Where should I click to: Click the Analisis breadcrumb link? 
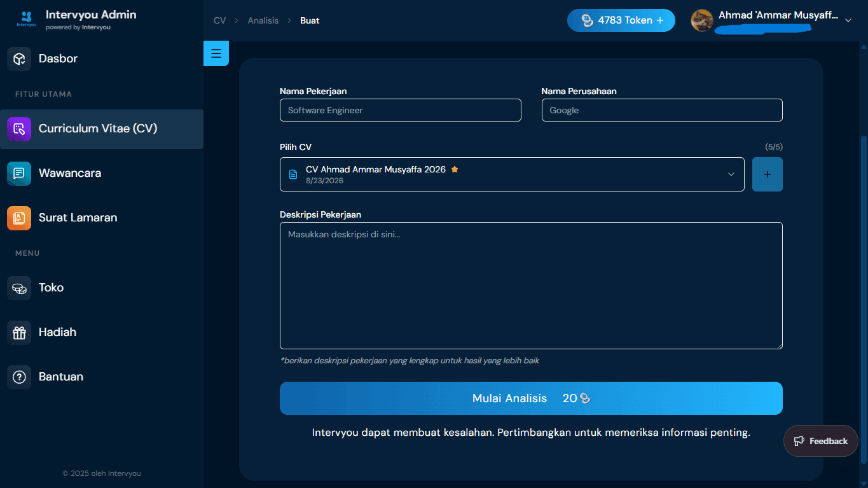click(x=263, y=20)
